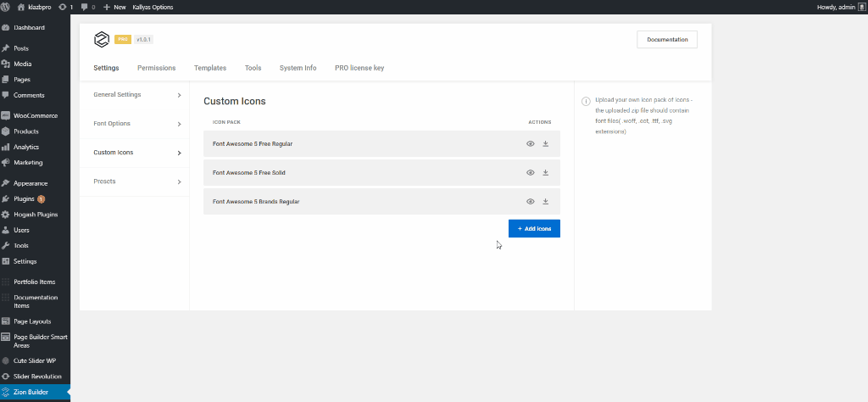Image resolution: width=868 pixels, height=402 pixels.
Task: Click the Products box icon
Action: [6, 131]
